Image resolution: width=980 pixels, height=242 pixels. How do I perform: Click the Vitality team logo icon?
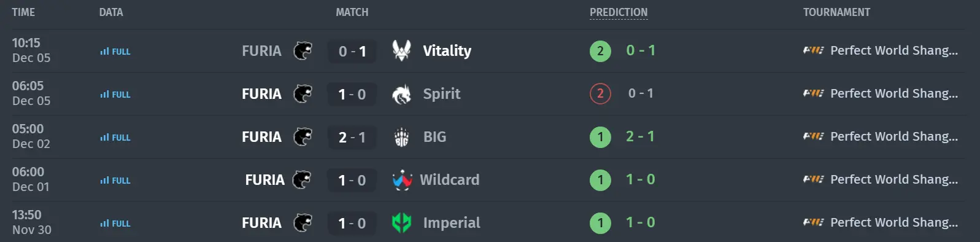click(401, 50)
